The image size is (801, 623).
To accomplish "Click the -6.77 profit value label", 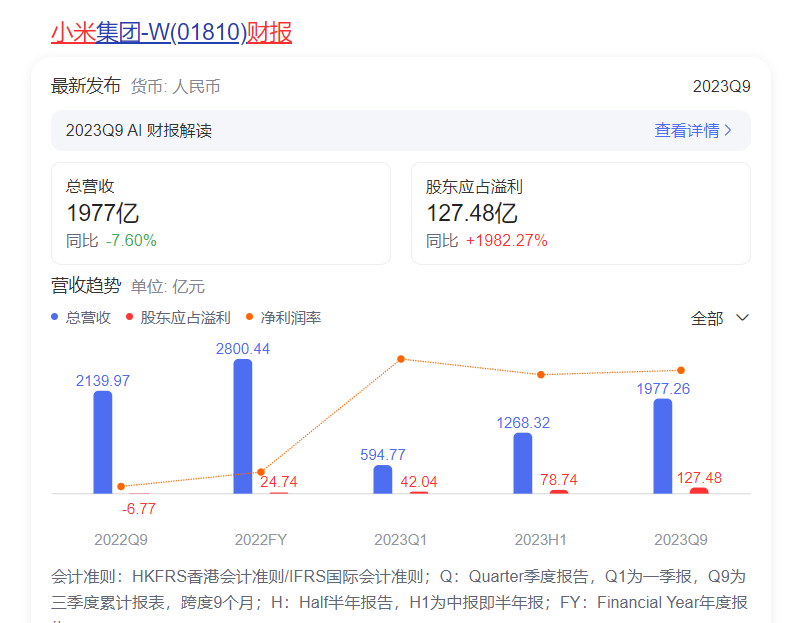I will (138, 509).
